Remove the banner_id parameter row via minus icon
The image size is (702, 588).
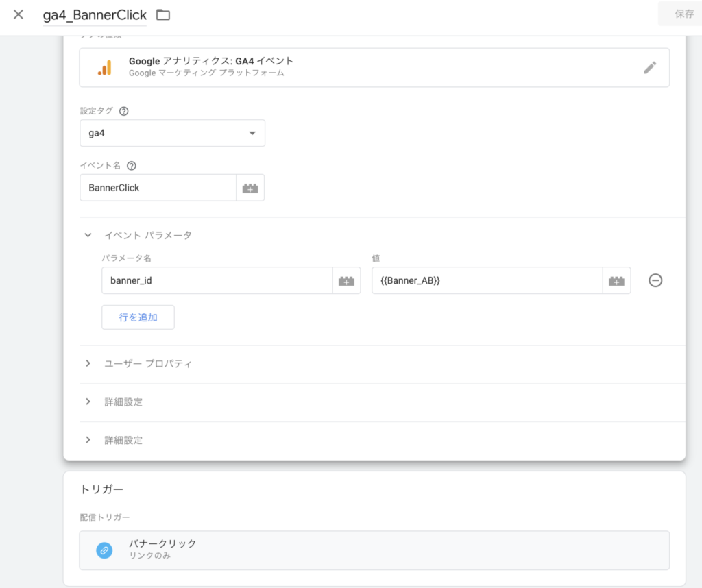(x=655, y=280)
